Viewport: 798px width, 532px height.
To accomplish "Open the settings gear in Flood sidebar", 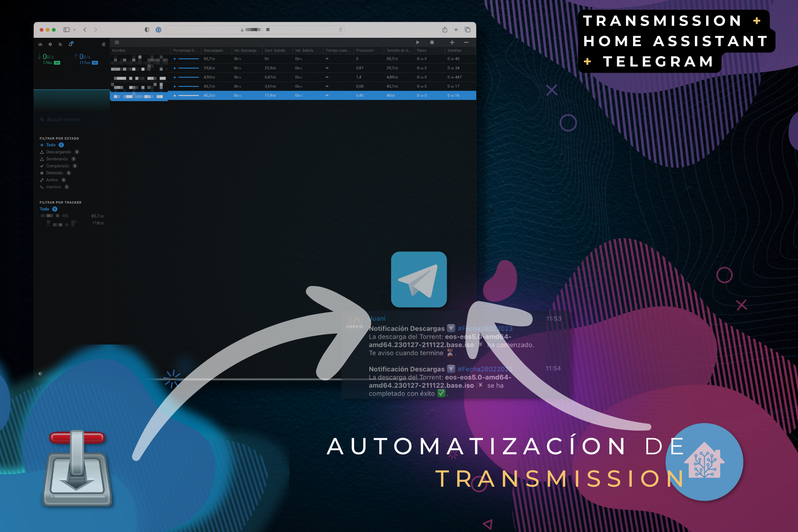I will [50, 44].
